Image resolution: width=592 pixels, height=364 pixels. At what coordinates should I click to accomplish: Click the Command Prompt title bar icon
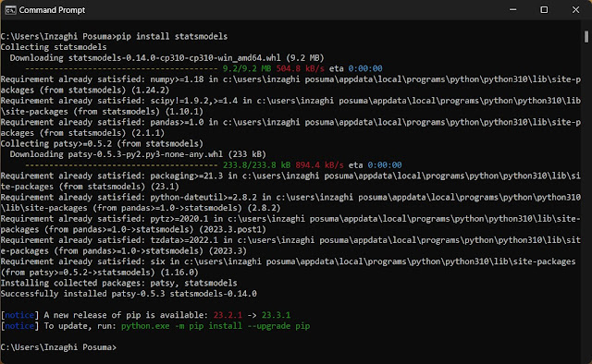(x=10, y=10)
